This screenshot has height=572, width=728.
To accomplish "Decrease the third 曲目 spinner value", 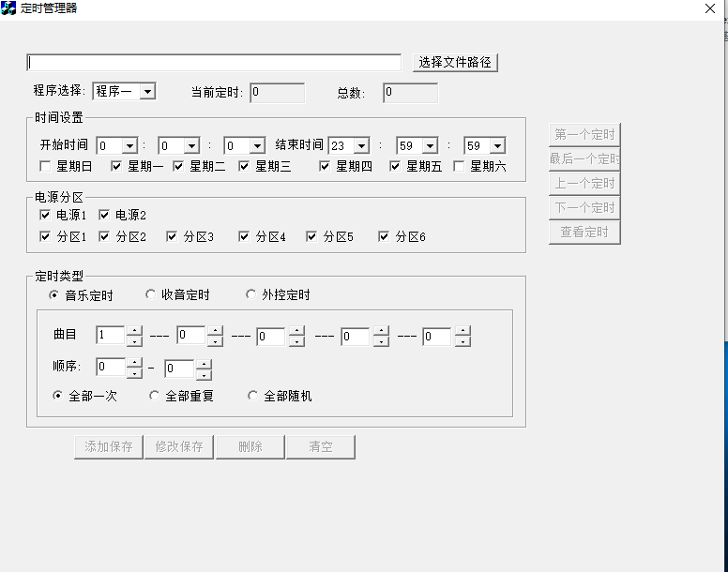I will [296, 341].
